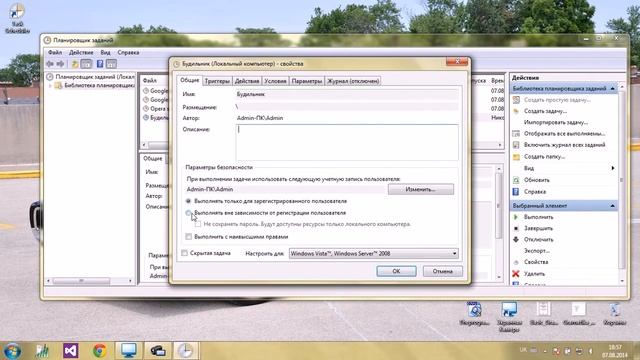Image resolution: width=640 pixels, height=360 pixels.
Task: Click the monitor icon on taskbar
Action: tap(128, 351)
